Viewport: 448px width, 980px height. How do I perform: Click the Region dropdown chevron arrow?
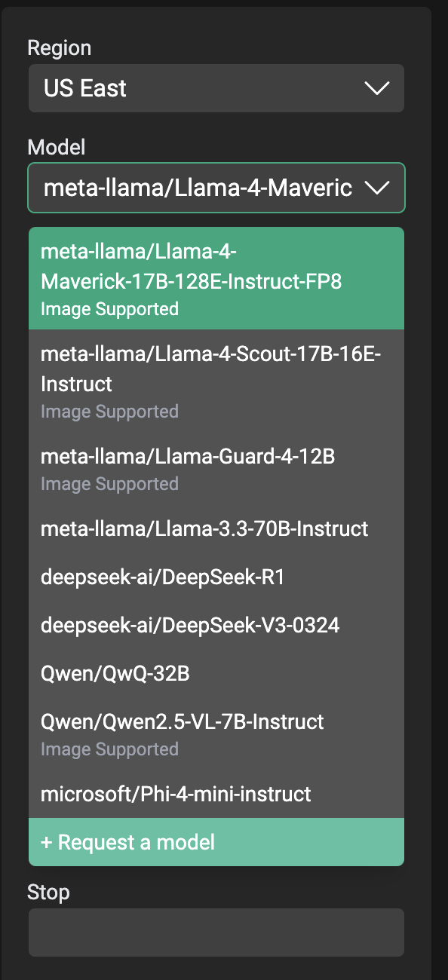[x=376, y=88]
